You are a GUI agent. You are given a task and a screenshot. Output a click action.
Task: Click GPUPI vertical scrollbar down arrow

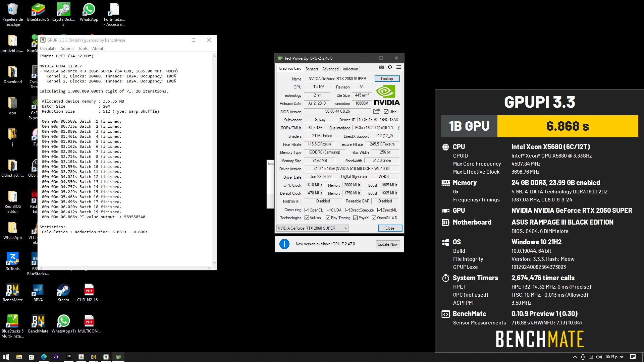(x=214, y=263)
